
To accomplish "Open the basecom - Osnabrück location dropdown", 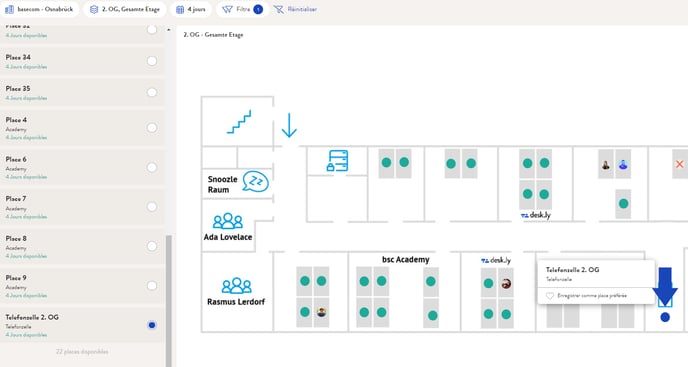I will click(x=39, y=9).
